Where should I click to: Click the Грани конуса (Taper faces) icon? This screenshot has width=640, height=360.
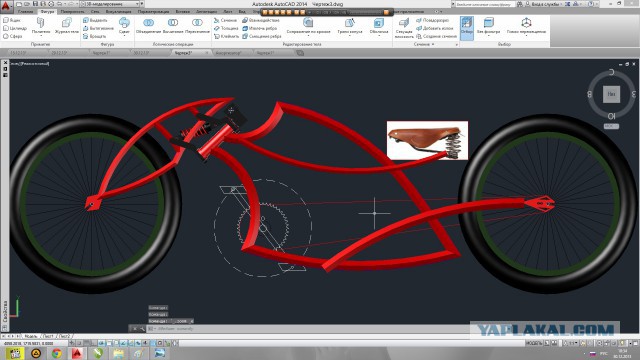click(350, 22)
